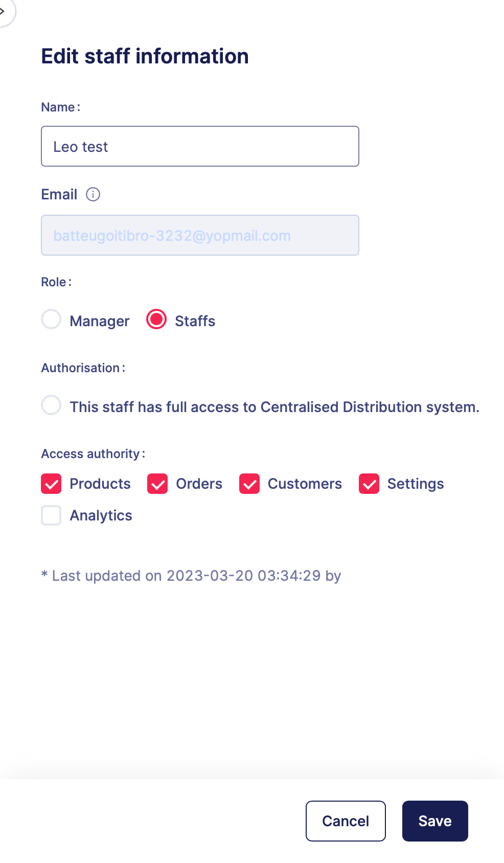504x863 pixels.
Task: Collapse the side panel chevron arrow
Action: [3, 11]
